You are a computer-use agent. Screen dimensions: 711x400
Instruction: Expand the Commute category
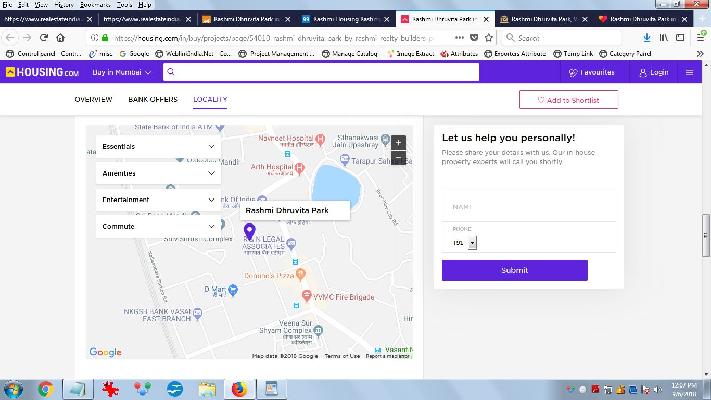click(x=158, y=226)
